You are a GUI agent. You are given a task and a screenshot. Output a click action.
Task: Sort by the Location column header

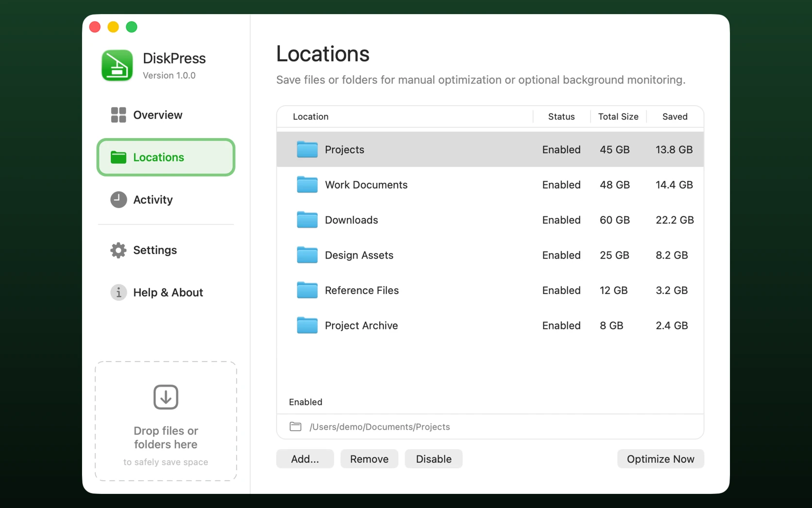(311, 117)
